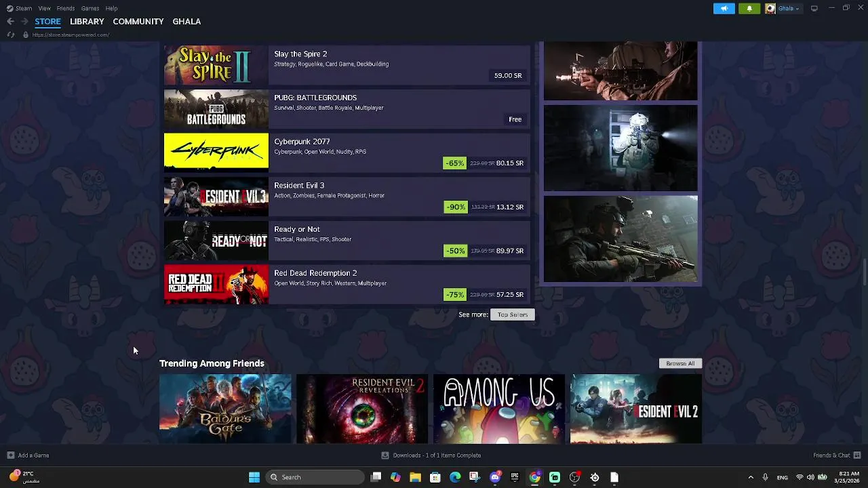Open the Games menu
The image size is (868, 488).
click(90, 8)
